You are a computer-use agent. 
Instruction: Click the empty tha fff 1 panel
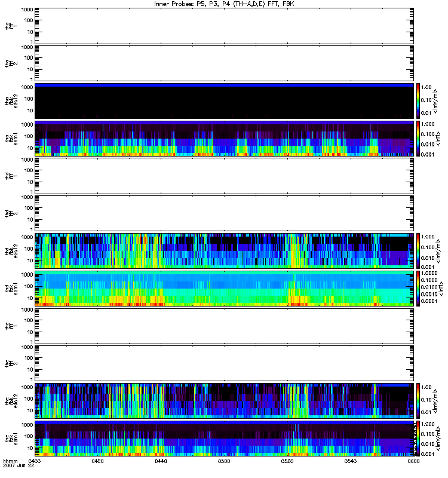point(224,26)
